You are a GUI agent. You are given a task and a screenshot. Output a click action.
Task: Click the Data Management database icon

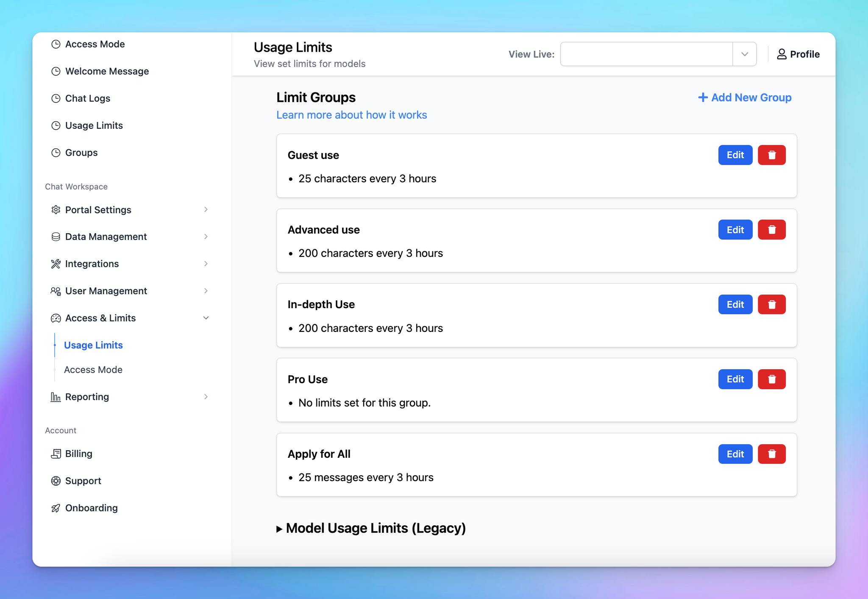tap(56, 237)
